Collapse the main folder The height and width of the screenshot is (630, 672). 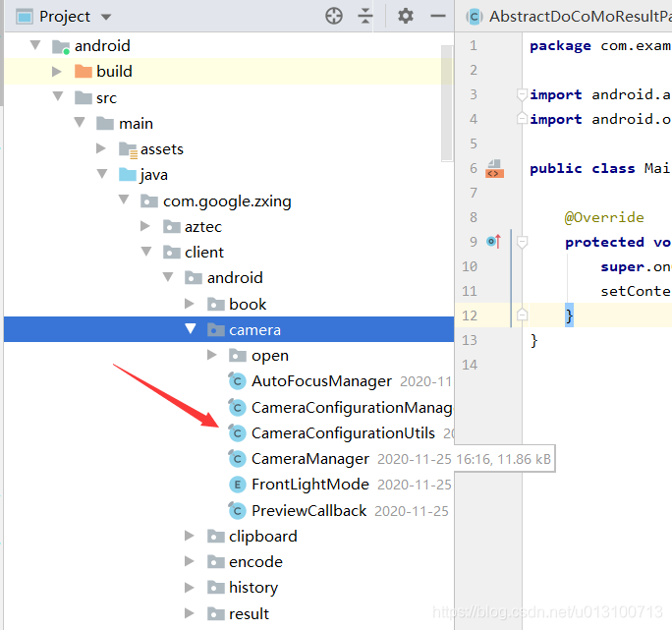tap(80, 122)
